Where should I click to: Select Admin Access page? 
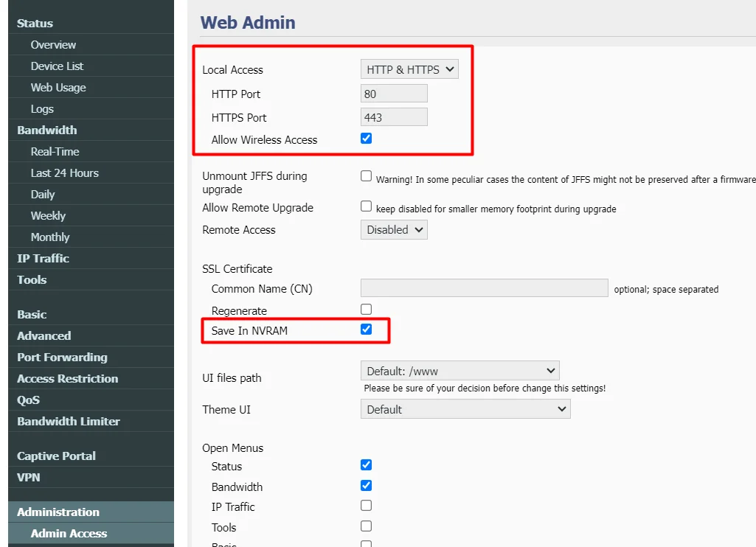pyautogui.click(x=91, y=534)
